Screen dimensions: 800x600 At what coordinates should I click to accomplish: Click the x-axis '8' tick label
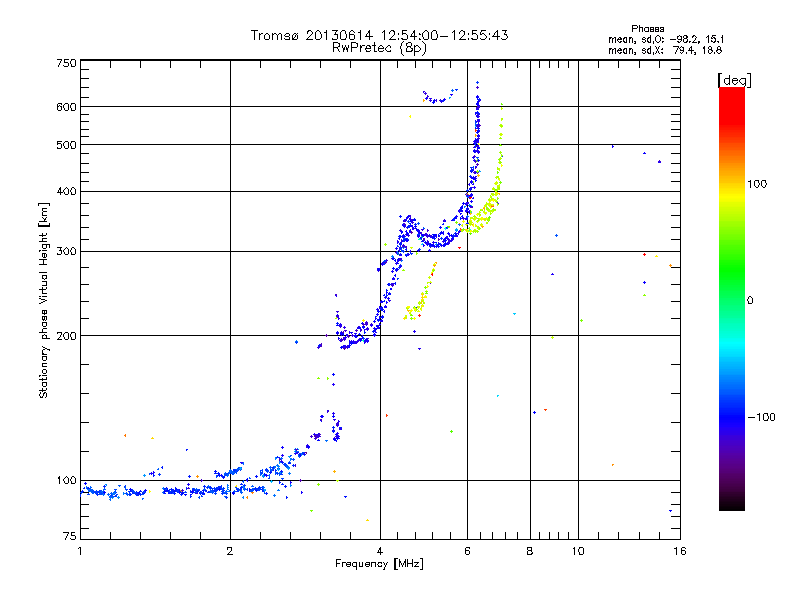click(x=530, y=551)
